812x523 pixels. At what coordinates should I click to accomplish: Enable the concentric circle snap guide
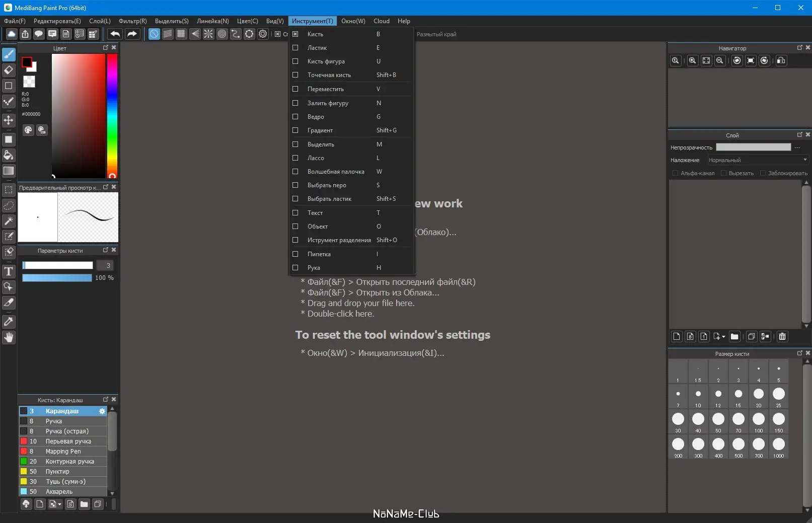pyautogui.click(x=222, y=34)
